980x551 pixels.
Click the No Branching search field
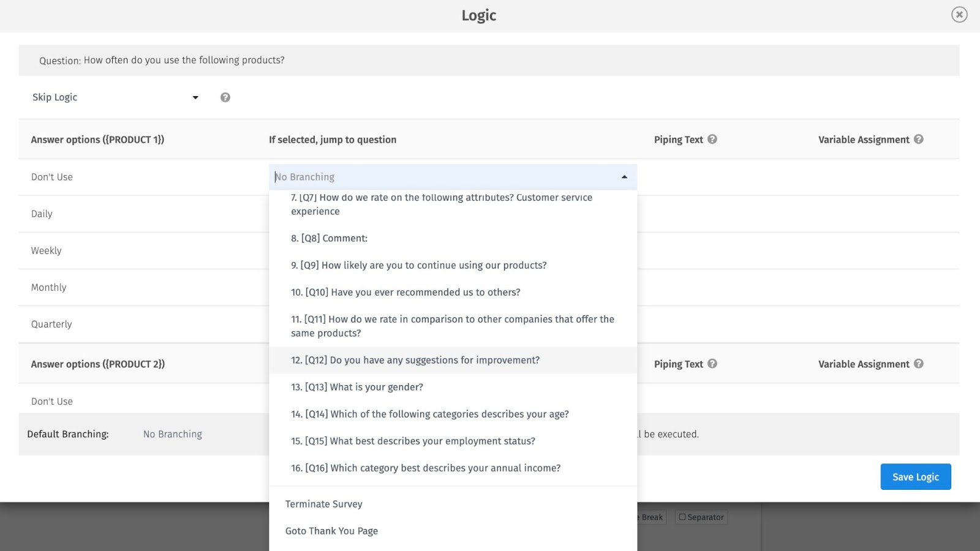pyautogui.click(x=441, y=177)
